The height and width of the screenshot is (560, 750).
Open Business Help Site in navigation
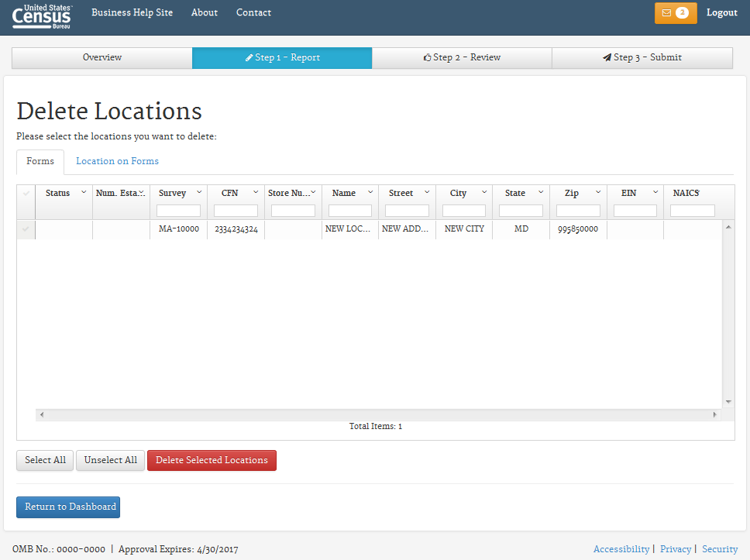click(x=132, y=12)
